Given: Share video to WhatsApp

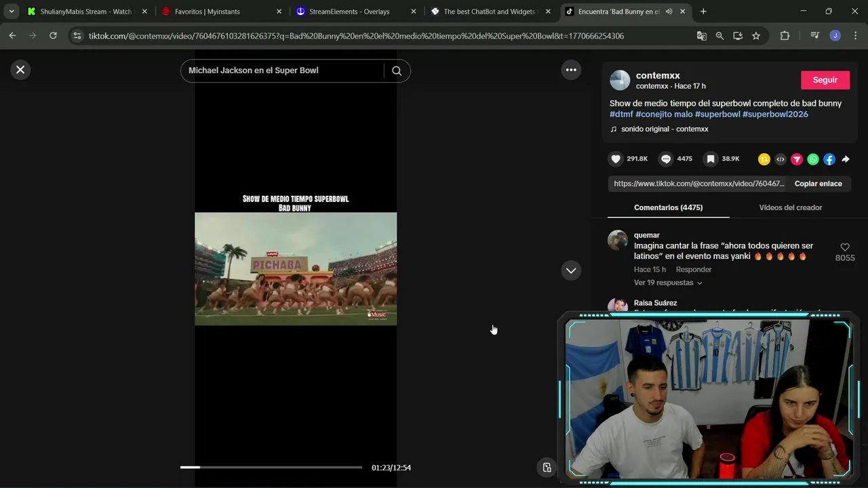Looking at the screenshot, I should (813, 159).
